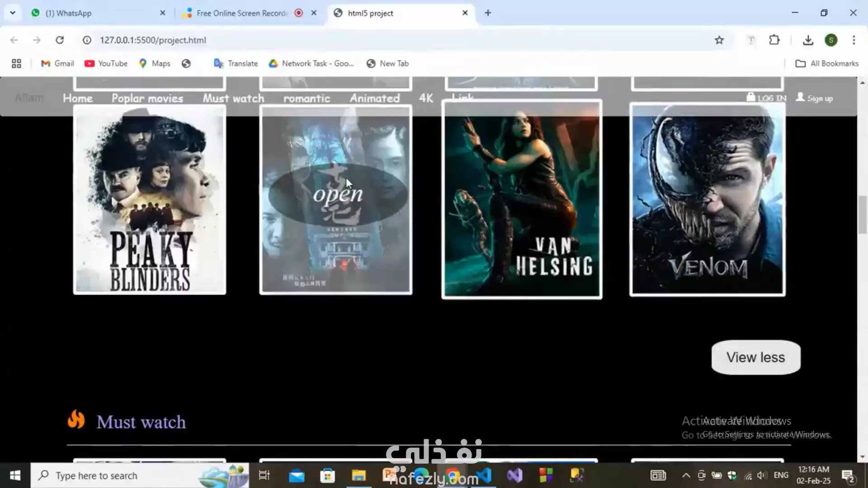
Task: Expand the tab search dropdown arrow
Action: pyautogui.click(x=13, y=13)
